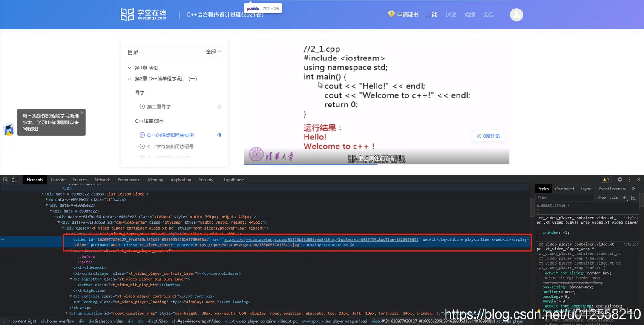This screenshot has height=325, width=644.
Task: Click the half-complete progress icon for C++的特点和程序实例
Action: coord(219,135)
